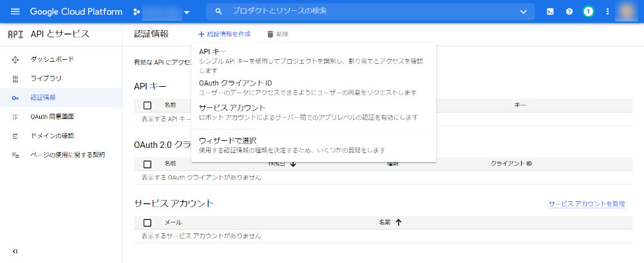Screen dimensions: 644x263
Task: Click the 名前 header in API キー table
Action: click(170, 105)
